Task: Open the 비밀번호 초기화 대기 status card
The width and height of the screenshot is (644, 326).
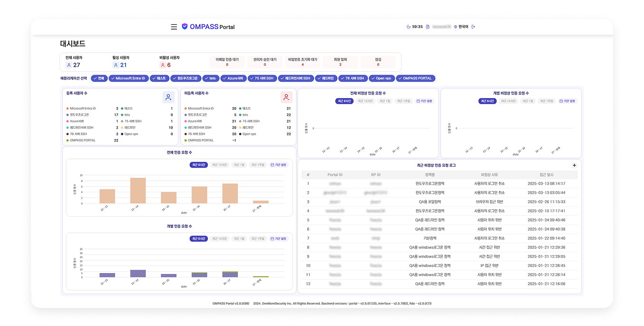Action: (x=302, y=62)
